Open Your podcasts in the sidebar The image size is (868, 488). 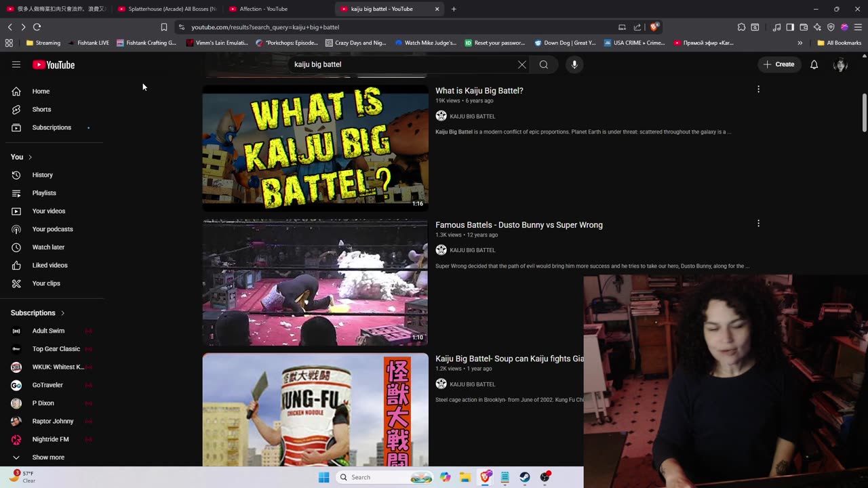click(x=52, y=229)
